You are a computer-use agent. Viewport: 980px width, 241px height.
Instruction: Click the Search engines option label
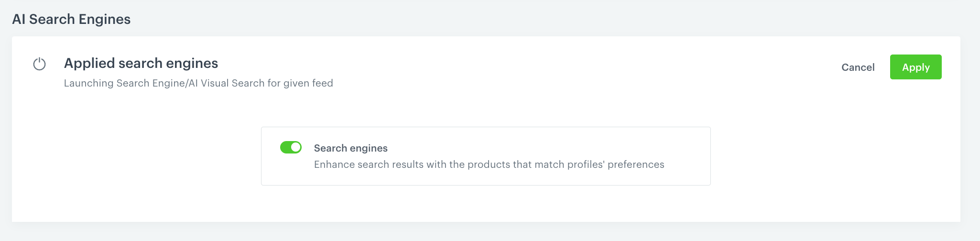coord(350,148)
